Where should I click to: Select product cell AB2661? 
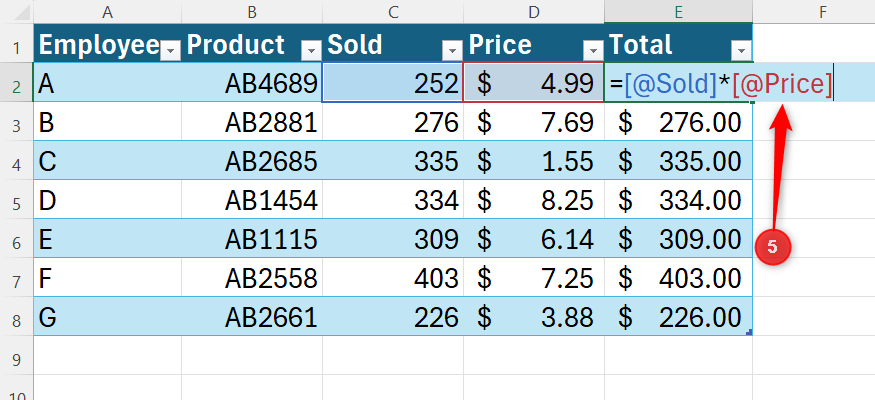[252, 316]
